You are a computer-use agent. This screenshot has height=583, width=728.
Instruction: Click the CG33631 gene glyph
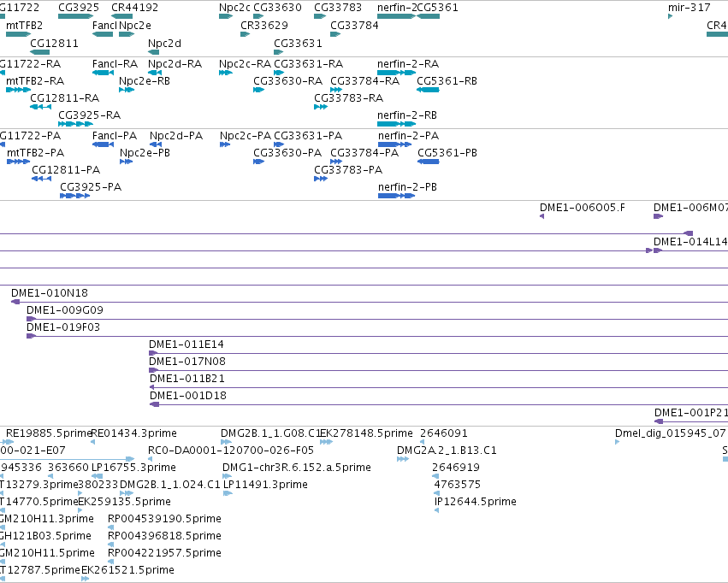coord(279,52)
